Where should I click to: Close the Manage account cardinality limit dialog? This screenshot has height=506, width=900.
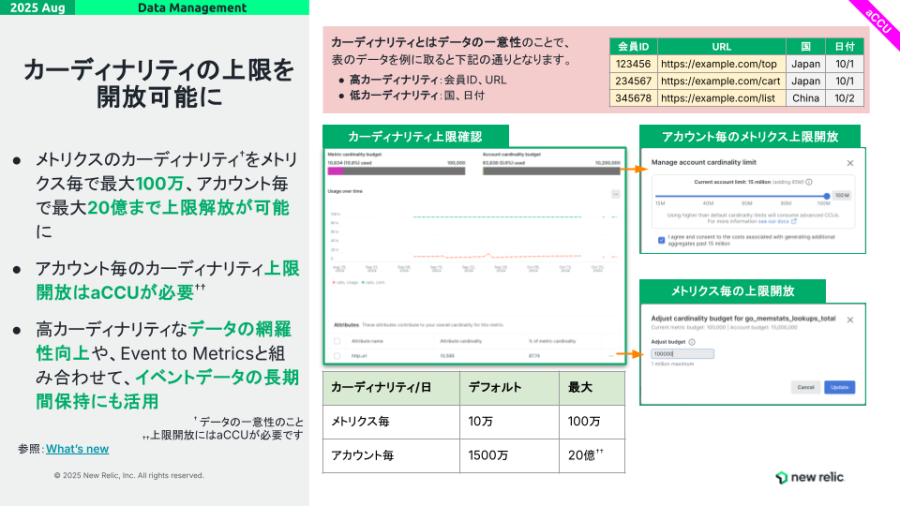(850, 163)
